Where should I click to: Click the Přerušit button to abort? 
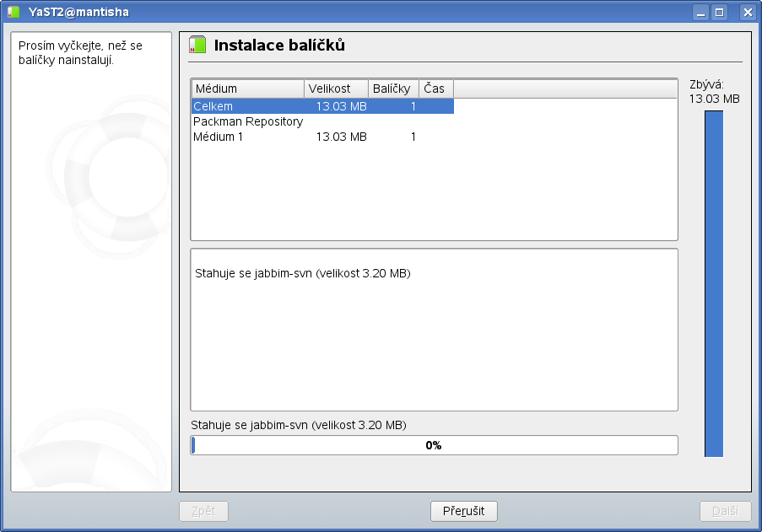click(x=463, y=511)
